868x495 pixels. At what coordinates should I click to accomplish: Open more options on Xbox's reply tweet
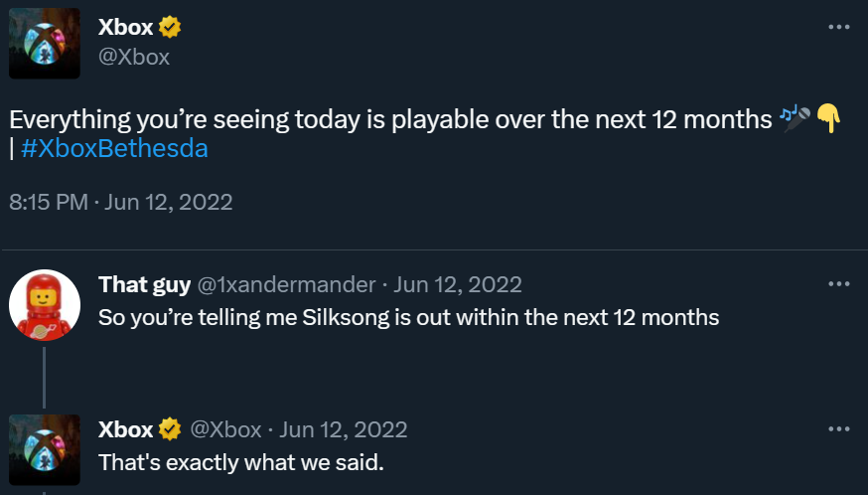(839, 429)
